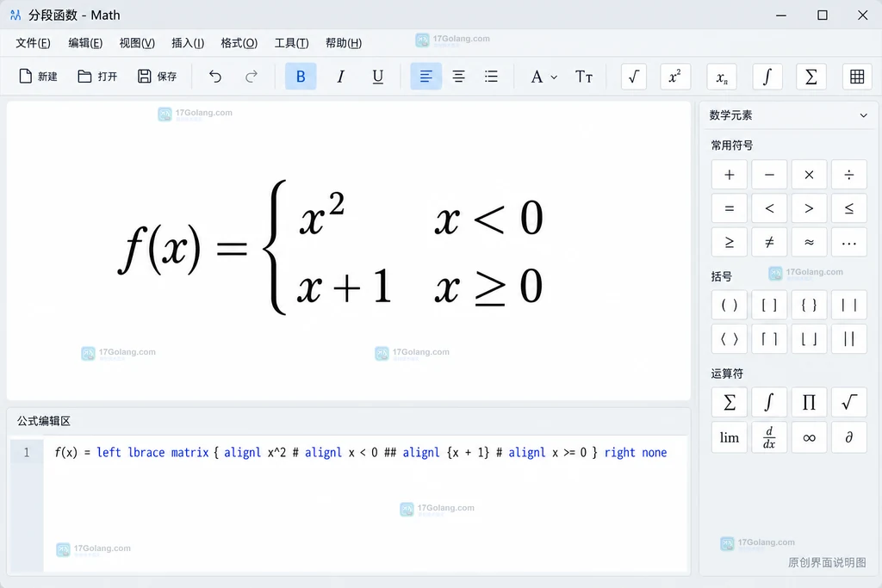Open the 帮助(H) menu

[344, 43]
